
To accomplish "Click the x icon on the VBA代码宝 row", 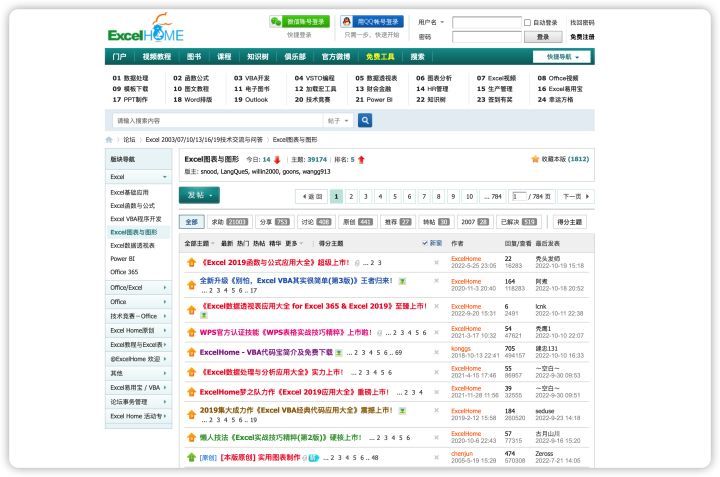I will (x=436, y=352).
